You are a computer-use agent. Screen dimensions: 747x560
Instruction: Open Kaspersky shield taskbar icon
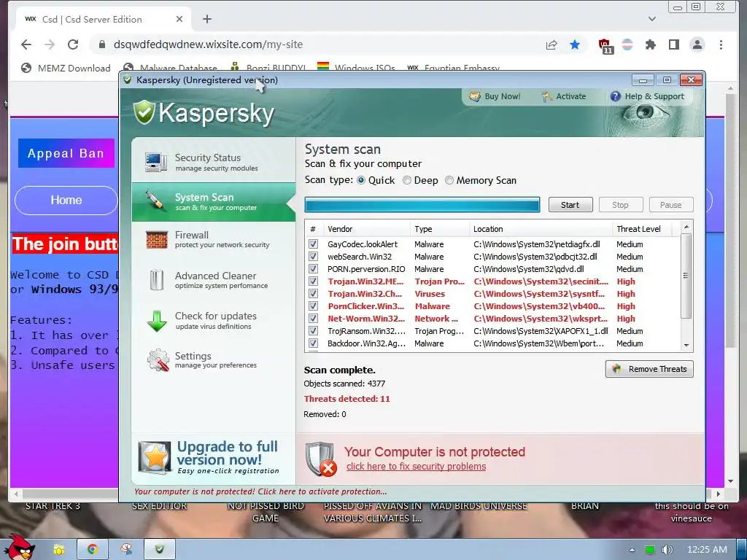pyautogui.click(x=160, y=549)
